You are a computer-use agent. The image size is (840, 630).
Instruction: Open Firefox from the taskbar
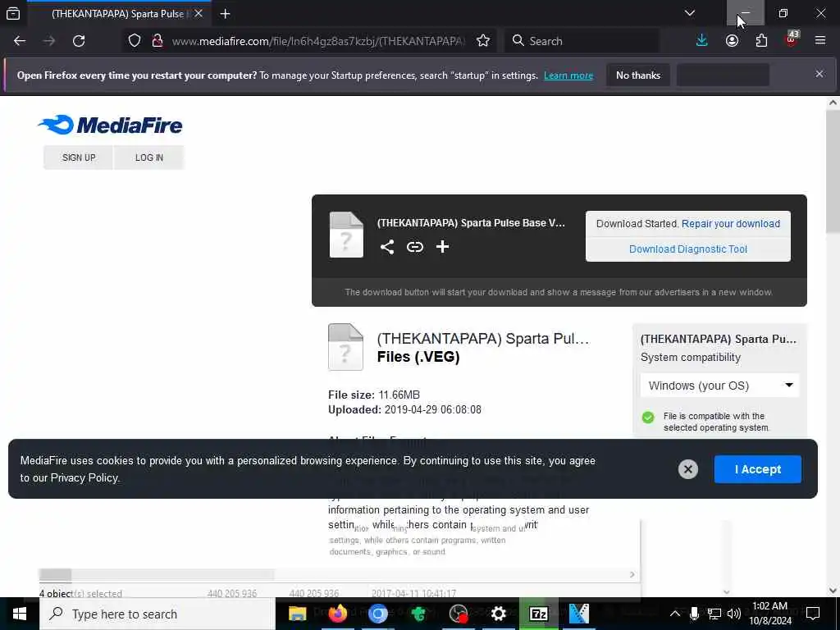pyautogui.click(x=337, y=614)
